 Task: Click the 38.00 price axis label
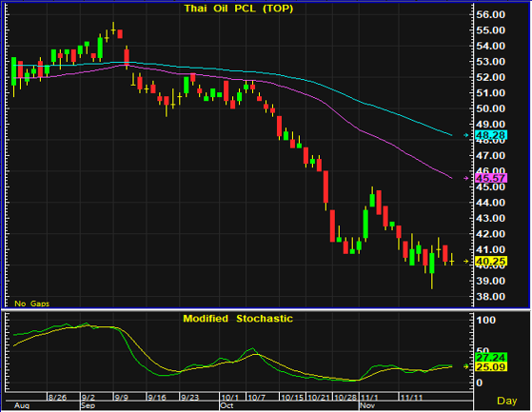(x=490, y=297)
